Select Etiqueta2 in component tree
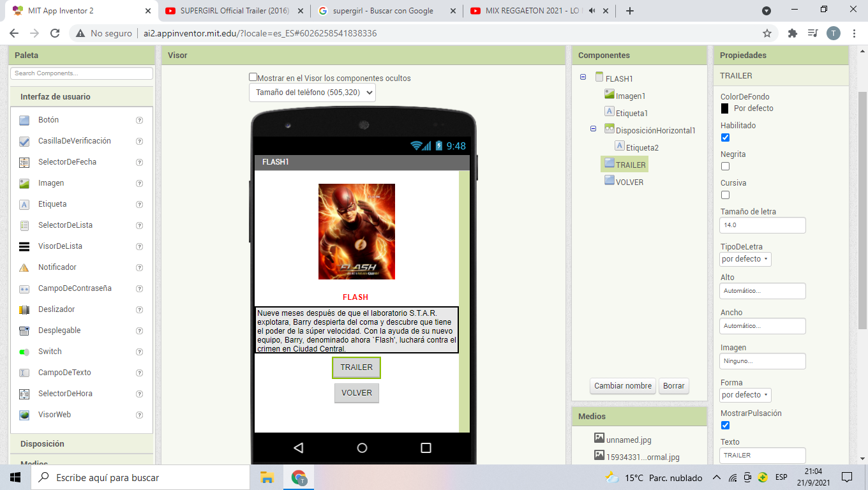Image resolution: width=868 pixels, height=490 pixels. (x=642, y=147)
